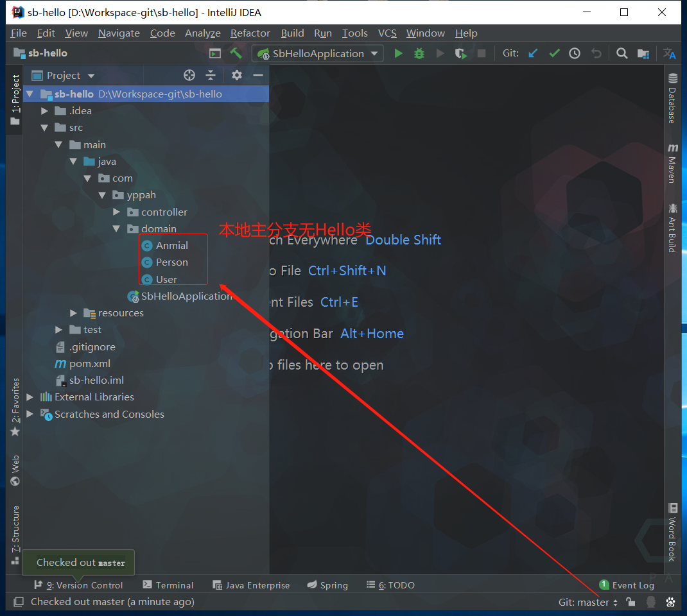This screenshot has height=616, width=687.
Task: Click Git update project arrow
Action: point(533,53)
